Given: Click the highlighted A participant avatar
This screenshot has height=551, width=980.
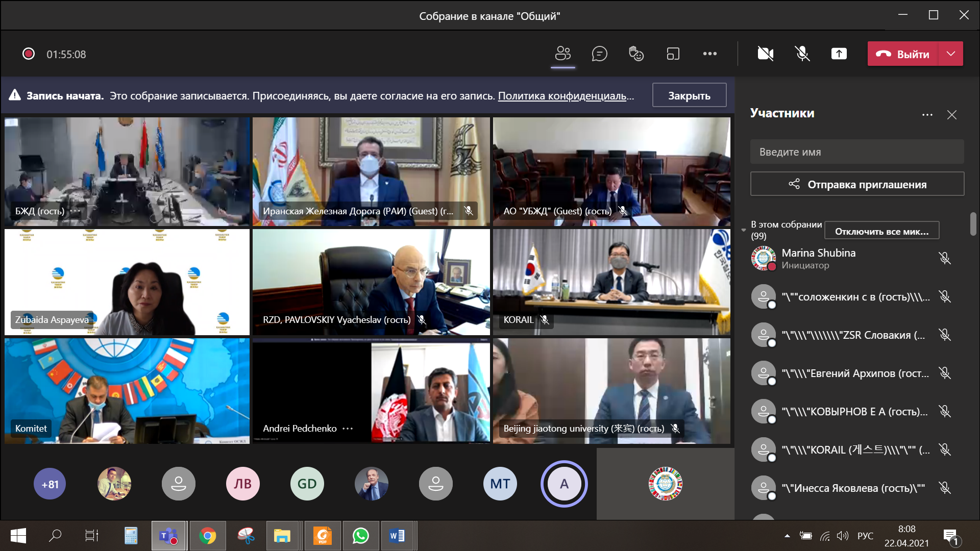Looking at the screenshot, I should pos(564,484).
